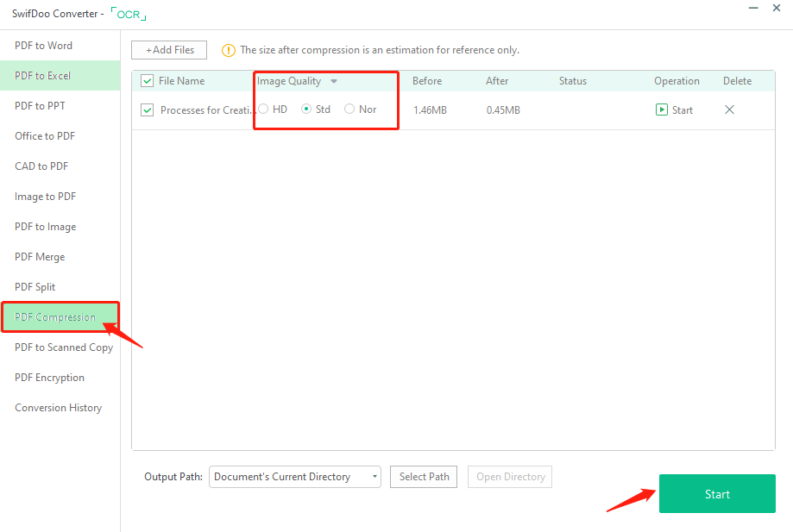Remove the file using the X delete icon
793x532 pixels.
point(729,110)
